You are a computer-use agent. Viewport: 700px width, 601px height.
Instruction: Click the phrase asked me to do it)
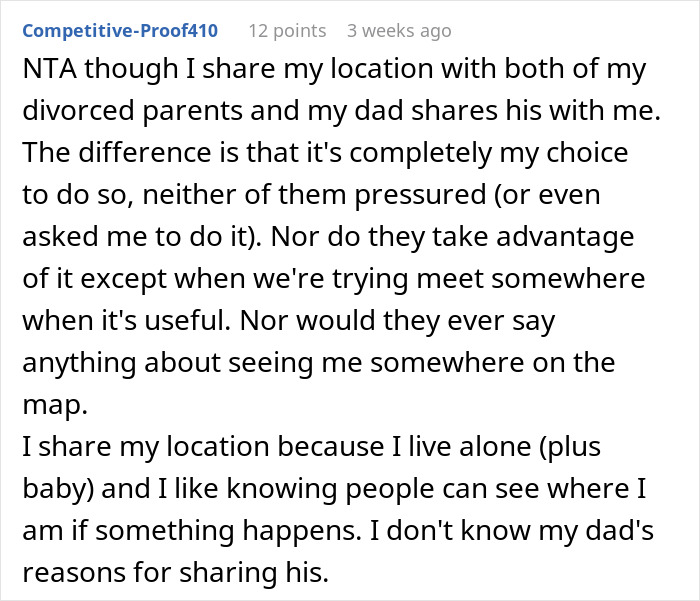point(142,237)
